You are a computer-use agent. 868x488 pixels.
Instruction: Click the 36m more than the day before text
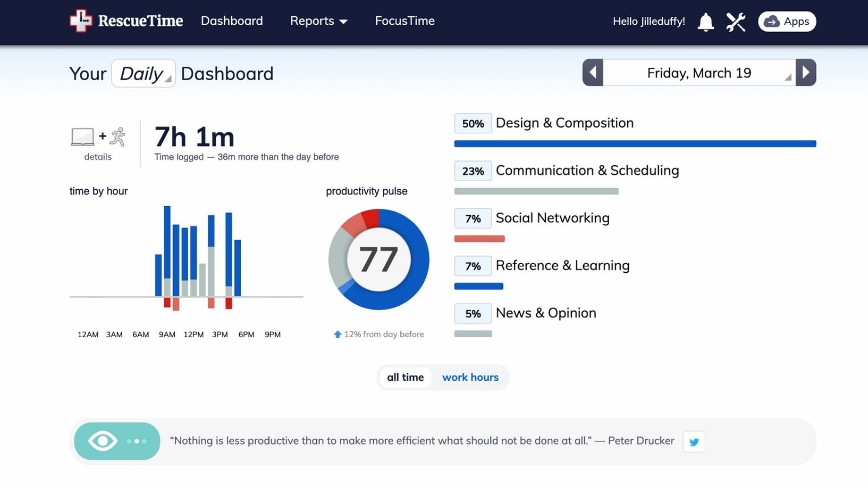278,157
